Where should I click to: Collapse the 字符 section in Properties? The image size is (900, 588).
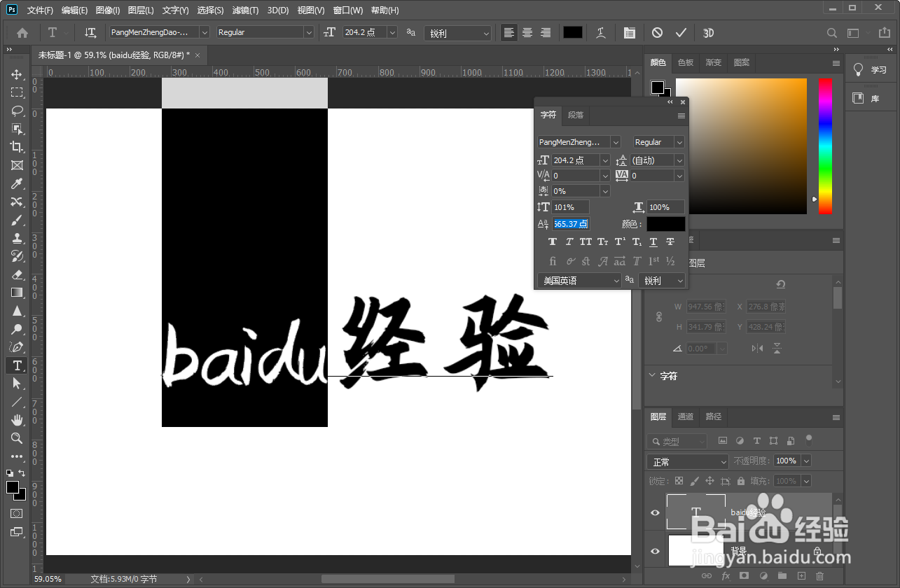pyautogui.click(x=652, y=376)
